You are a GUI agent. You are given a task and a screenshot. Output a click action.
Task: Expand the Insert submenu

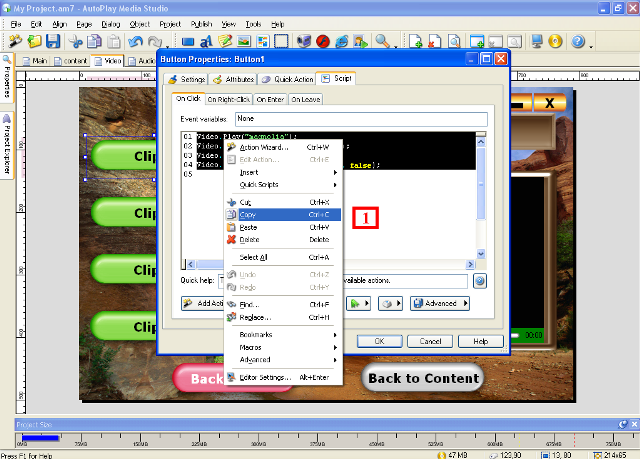(249, 172)
